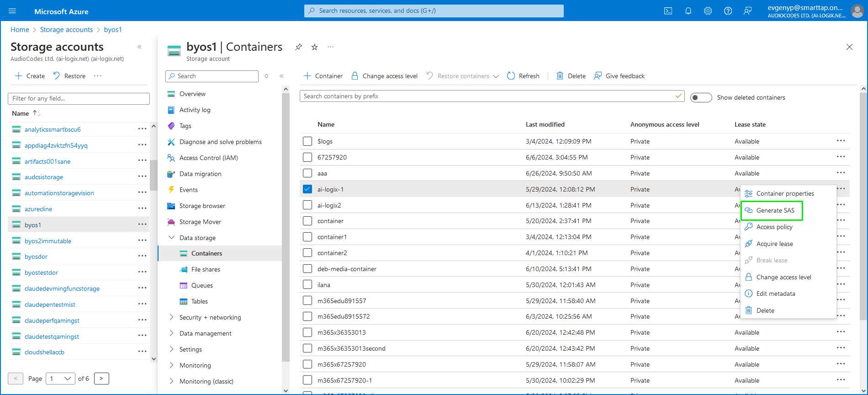Open the Restore containers dropdown arrow
This screenshot has height=395, width=868.
496,76
